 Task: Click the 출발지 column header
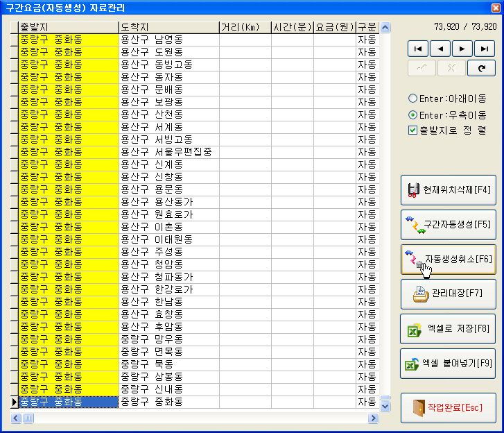click(x=69, y=27)
